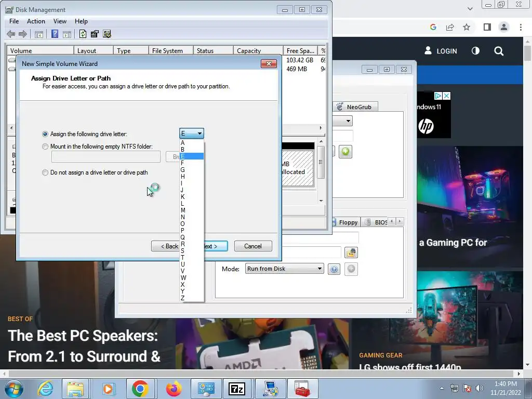Open the File menu in Disk Management
532x399 pixels.
(x=14, y=21)
